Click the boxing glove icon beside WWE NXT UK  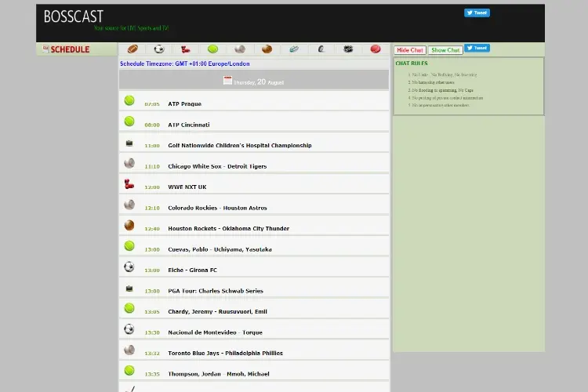(129, 183)
